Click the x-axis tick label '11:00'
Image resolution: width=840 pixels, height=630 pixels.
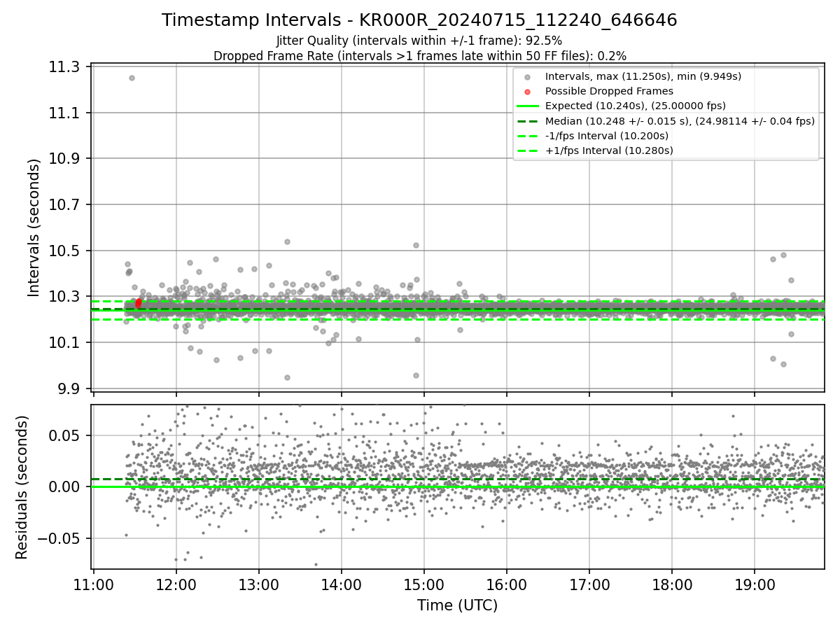[94, 584]
